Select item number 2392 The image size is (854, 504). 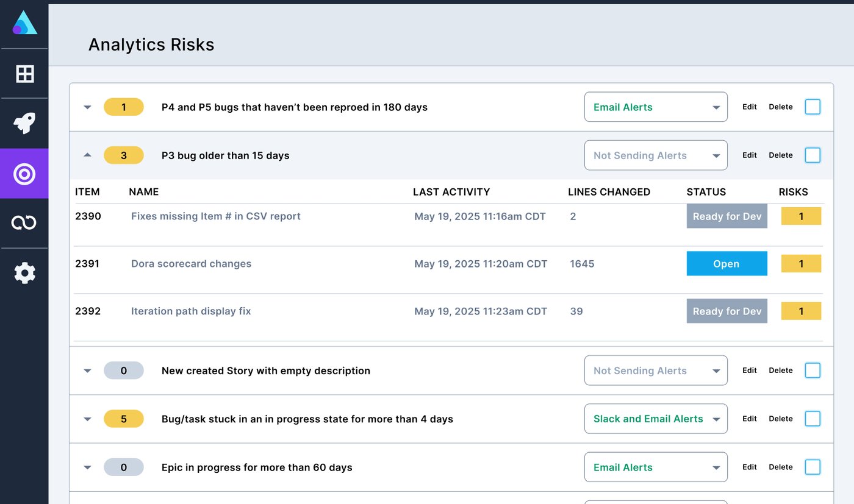tap(88, 311)
